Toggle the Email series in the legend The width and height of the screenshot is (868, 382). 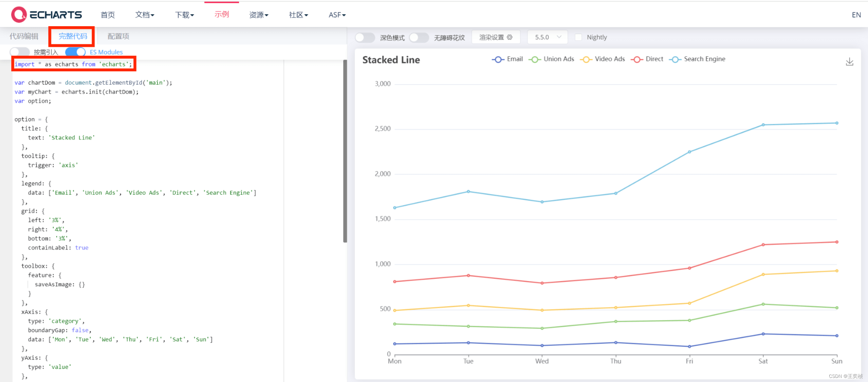[507, 59]
